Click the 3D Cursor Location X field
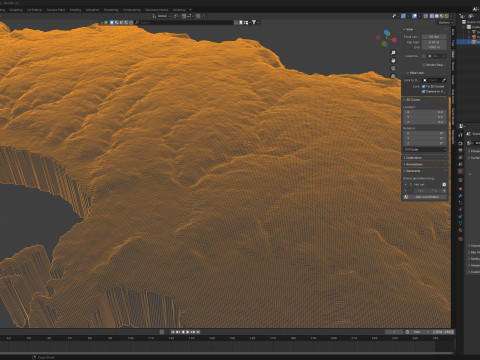This screenshot has width=480, height=360. 425,112
